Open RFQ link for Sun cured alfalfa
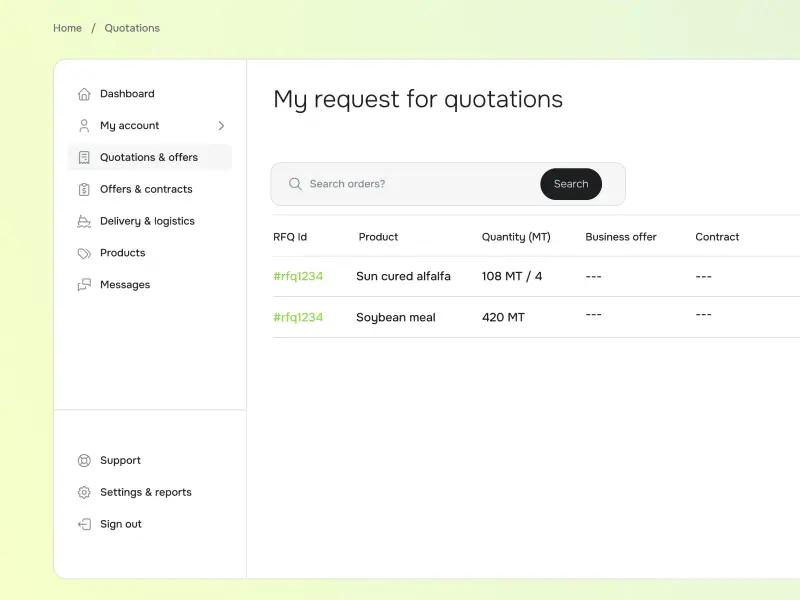 (298, 276)
